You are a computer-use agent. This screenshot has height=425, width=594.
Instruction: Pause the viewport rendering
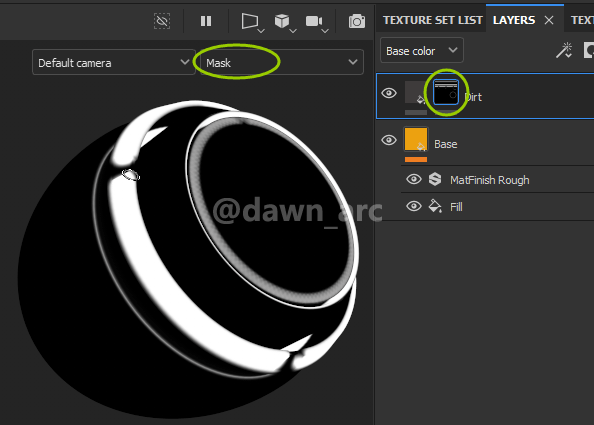(x=206, y=21)
